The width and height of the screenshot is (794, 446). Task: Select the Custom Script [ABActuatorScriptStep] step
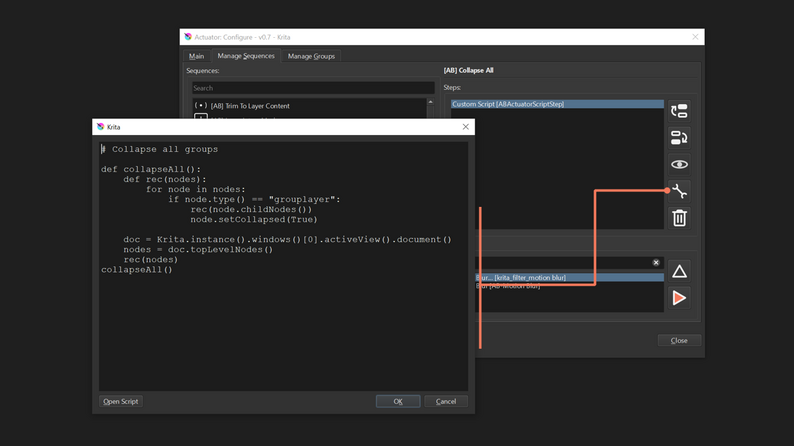point(557,104)
